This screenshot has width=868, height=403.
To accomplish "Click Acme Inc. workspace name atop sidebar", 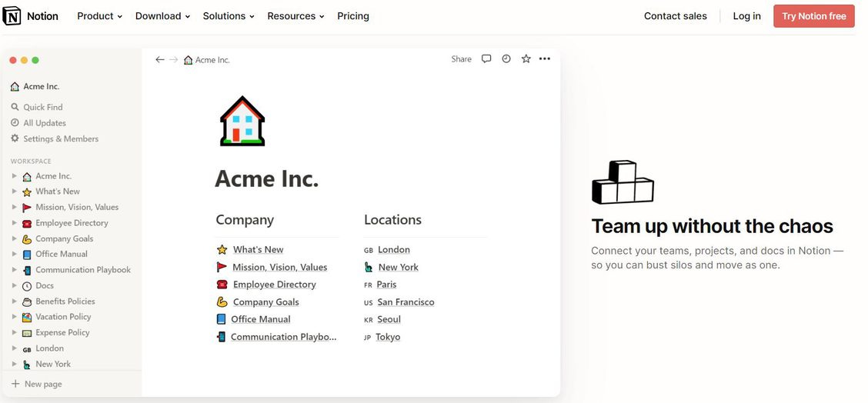I will (x=41, y=86).
